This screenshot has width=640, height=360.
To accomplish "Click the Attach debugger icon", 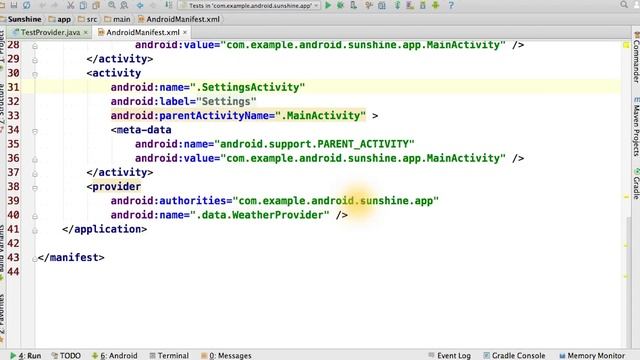I will point(353,5).
